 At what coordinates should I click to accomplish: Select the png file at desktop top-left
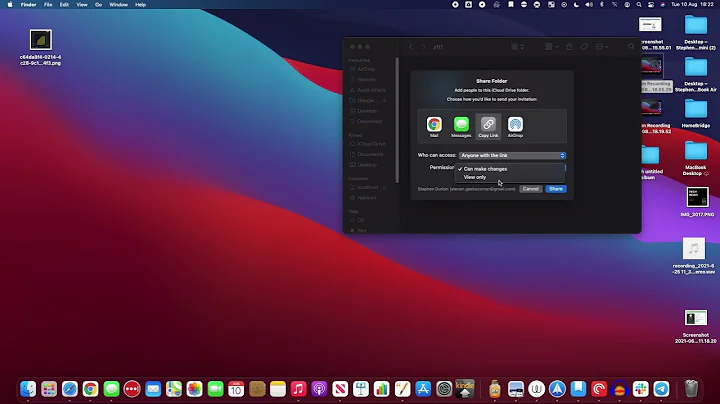coord(40,47)
